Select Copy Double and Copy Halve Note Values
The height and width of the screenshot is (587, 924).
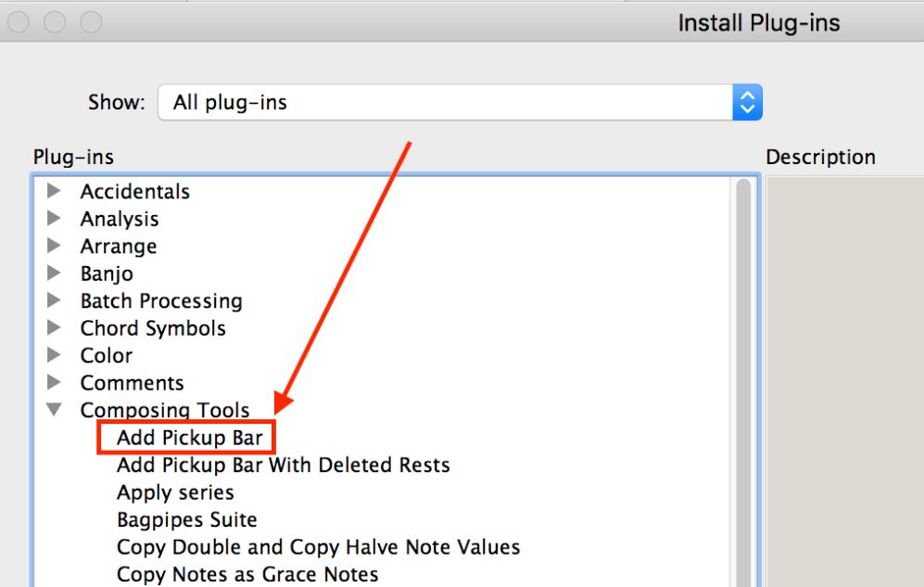pyautogui.click(x=318, y=547)
